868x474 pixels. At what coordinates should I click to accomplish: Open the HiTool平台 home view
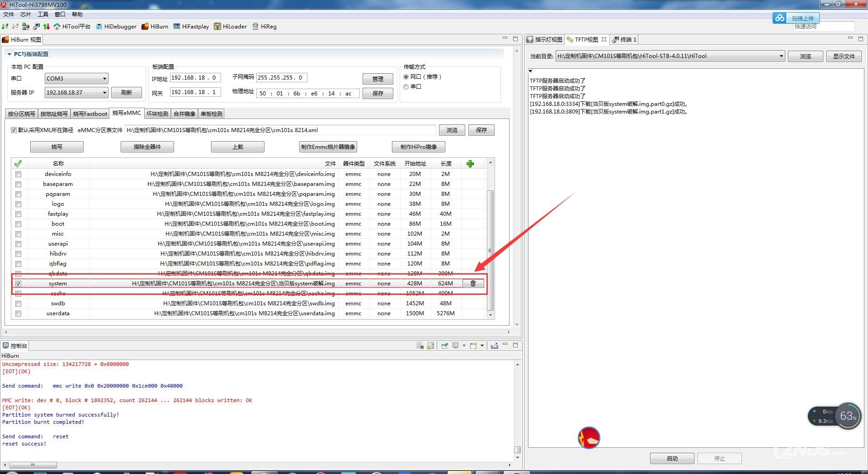(x=72, y=26)
